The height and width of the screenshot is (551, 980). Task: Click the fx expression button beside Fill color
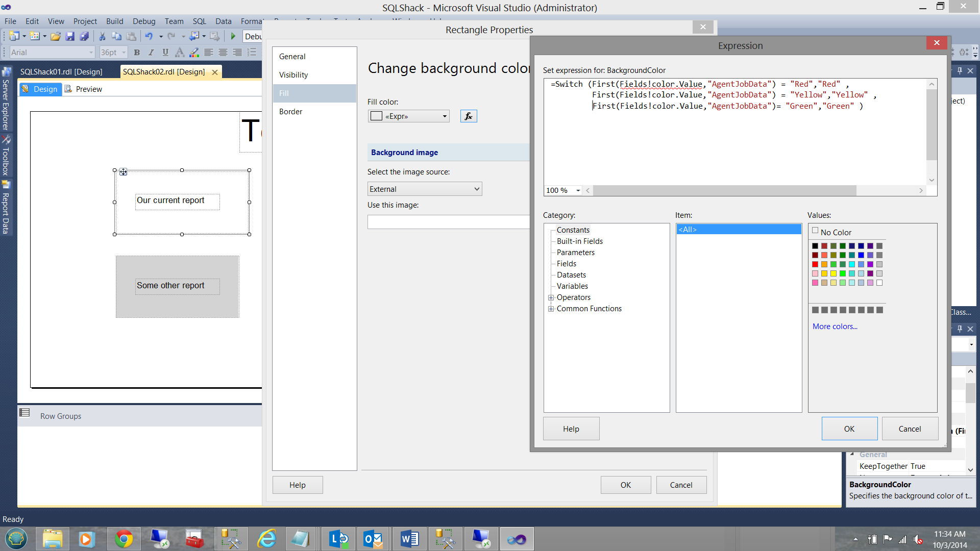[x=468, y=116]
